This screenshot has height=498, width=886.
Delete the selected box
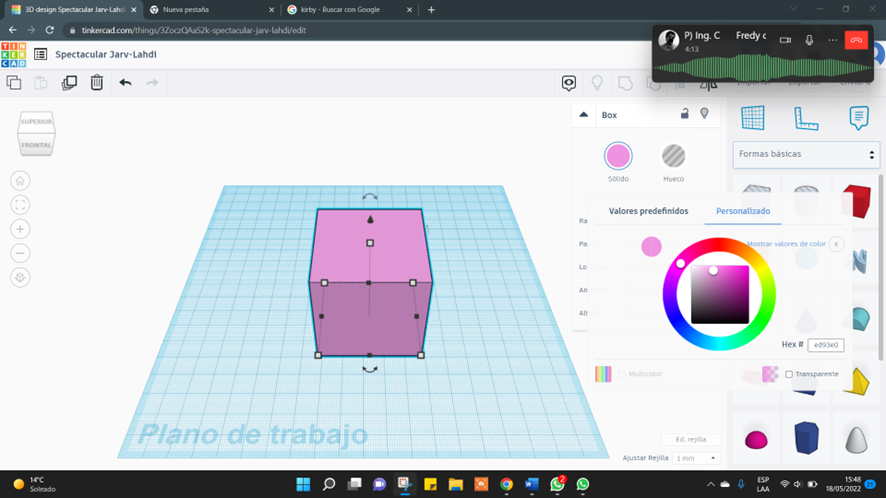coord(97,83)
